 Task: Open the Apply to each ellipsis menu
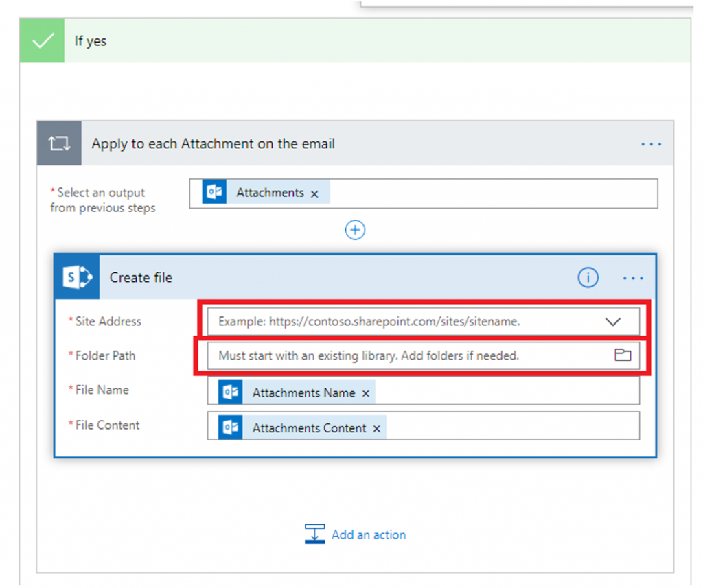[x=650, y=144]
